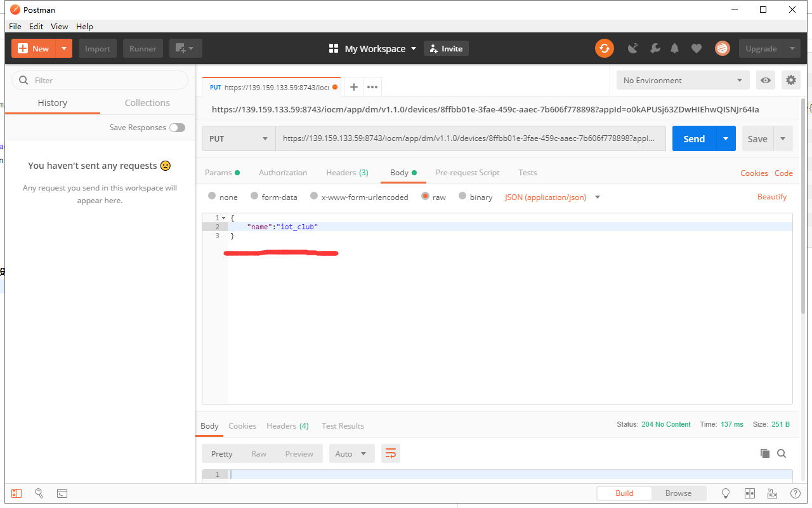Open settings via the wrench icon
The height and width of the screenshot is (508, 812).
click(655, 48)
